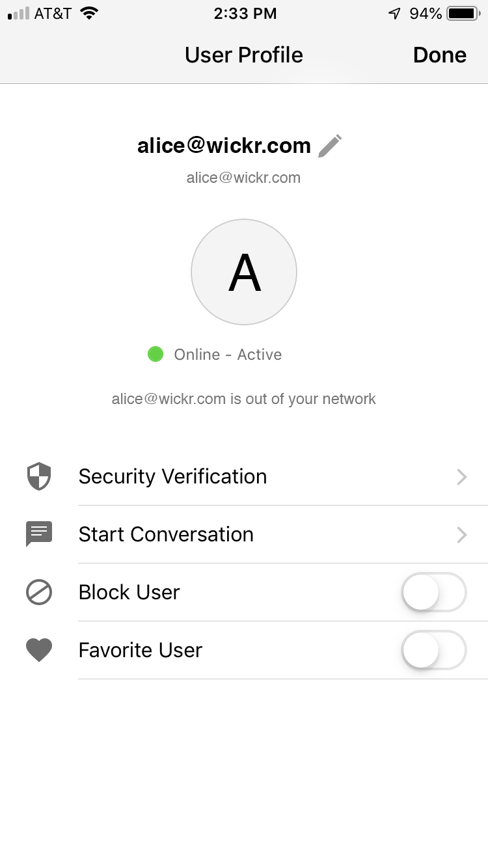Tap the pencil edit icon beside alice@wickr.com

click(330, 146)
